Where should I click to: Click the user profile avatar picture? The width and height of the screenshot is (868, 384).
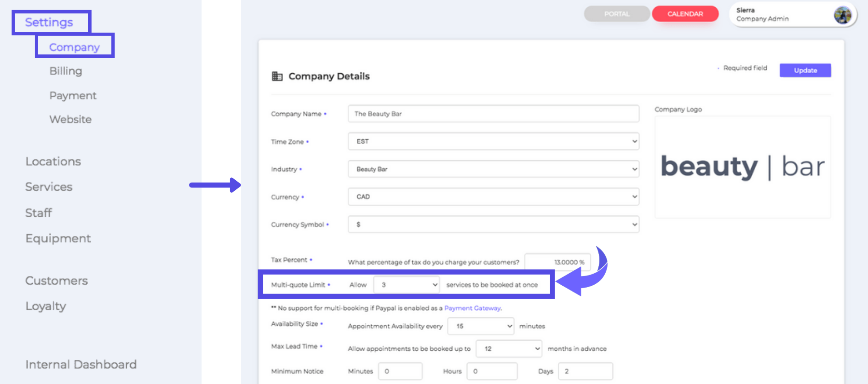pos(842,15)
